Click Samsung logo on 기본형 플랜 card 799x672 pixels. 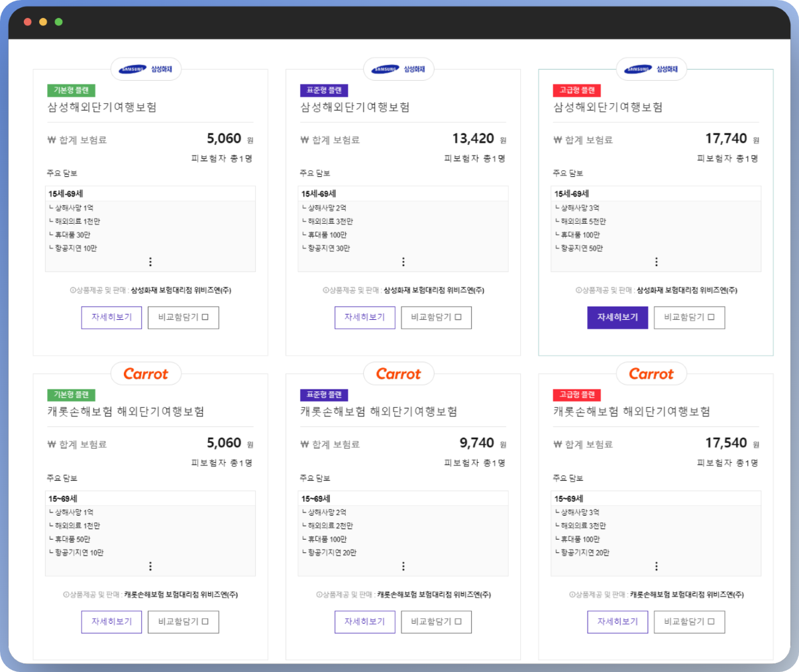click(146, 69)
